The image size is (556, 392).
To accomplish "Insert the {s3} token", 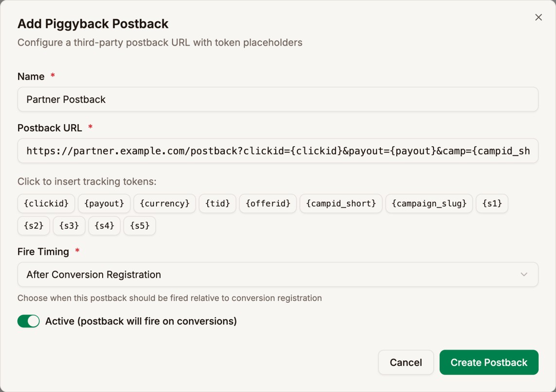I will tap(69, 226).
